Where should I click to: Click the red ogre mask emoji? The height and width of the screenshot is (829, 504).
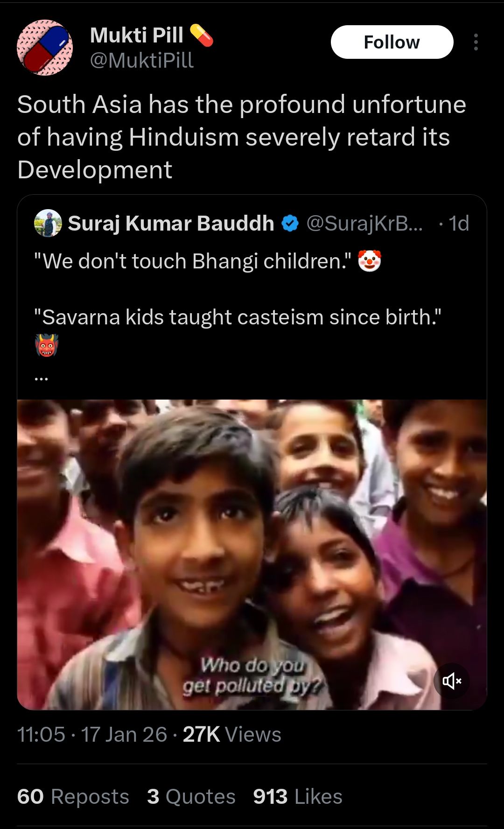(46, 345)
